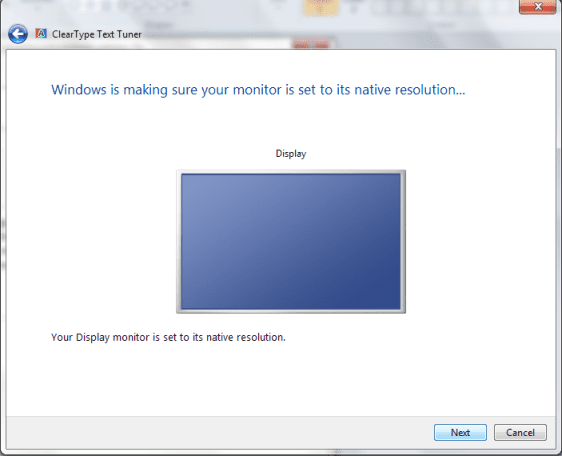
Task: Select the Display monitor thumbnail
Action: pos(291,242)
